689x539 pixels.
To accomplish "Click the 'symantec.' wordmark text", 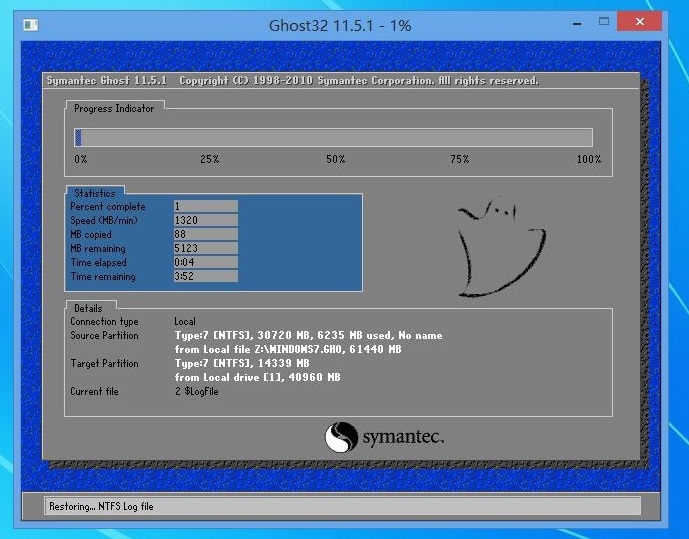I will 403,437.
